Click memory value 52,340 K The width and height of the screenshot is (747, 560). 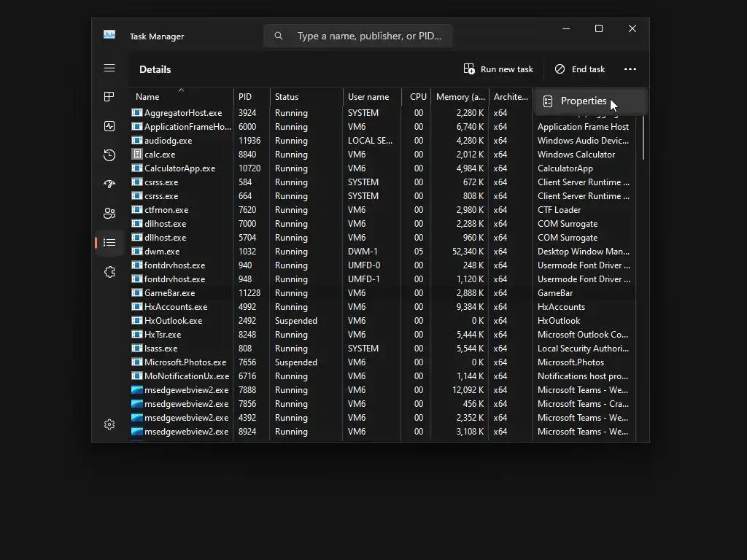tap(468, 251)
